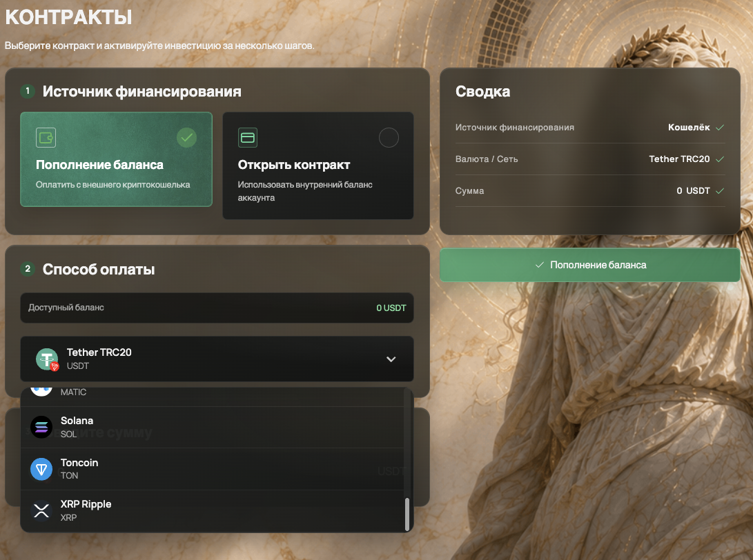The width and height of the screenshot is (753, 560).
Task: Pick the partially visible MATIC option
Action: point(213,397)
